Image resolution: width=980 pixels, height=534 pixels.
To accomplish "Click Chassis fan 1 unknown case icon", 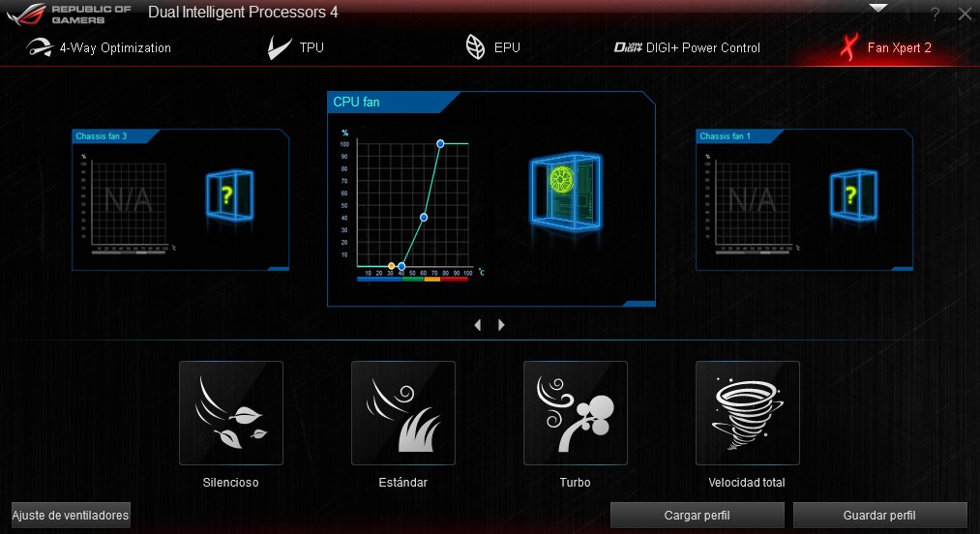I will [x=853, y=195].
